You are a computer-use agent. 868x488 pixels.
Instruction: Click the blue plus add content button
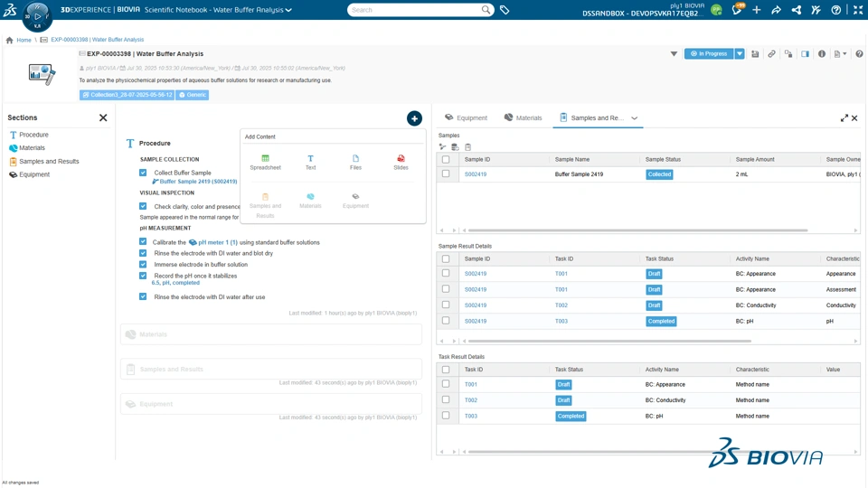(x=414, y=118)
